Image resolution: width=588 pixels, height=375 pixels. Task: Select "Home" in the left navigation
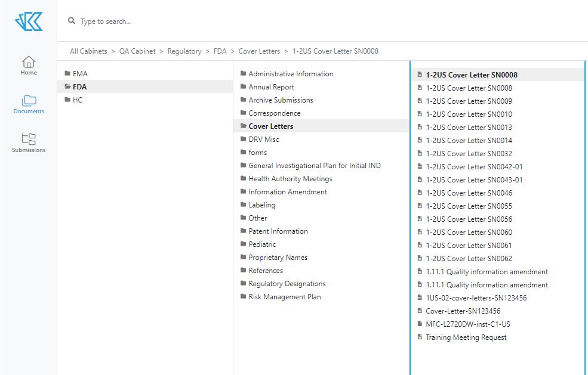tap(28, 66)
